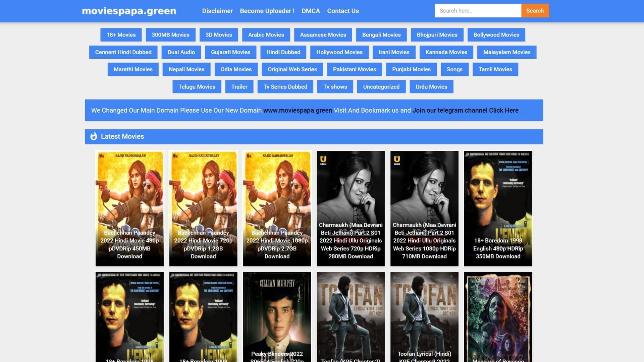Viewport: 644px width, 362px height.
Task: Select Dual Audio category
Action: 181,52
